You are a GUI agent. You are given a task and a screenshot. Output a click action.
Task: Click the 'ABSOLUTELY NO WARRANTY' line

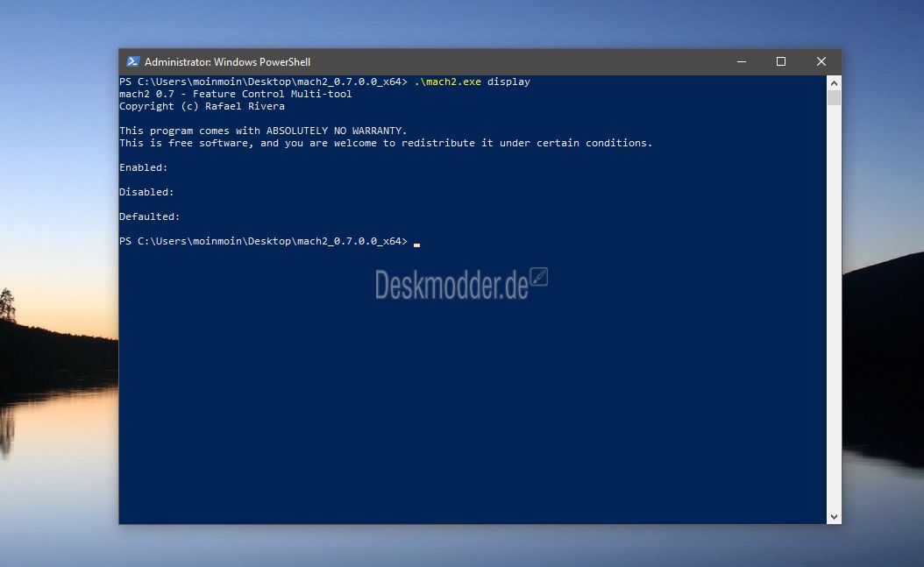[263, 131]
